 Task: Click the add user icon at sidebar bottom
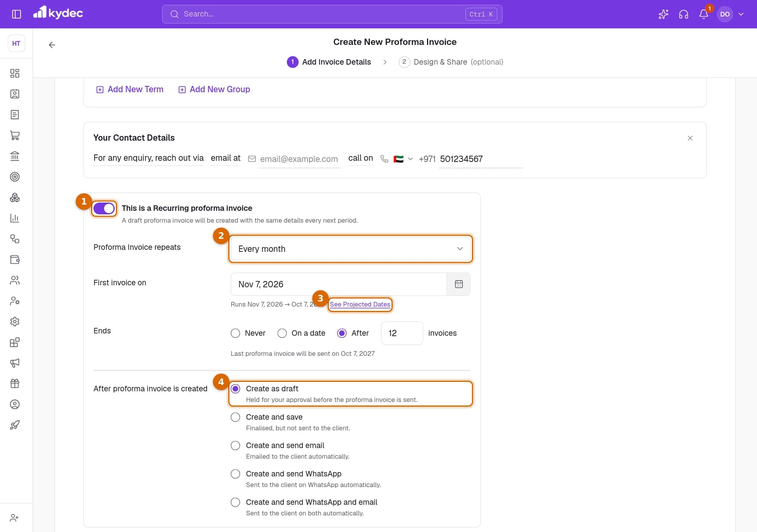pos(15,518)
